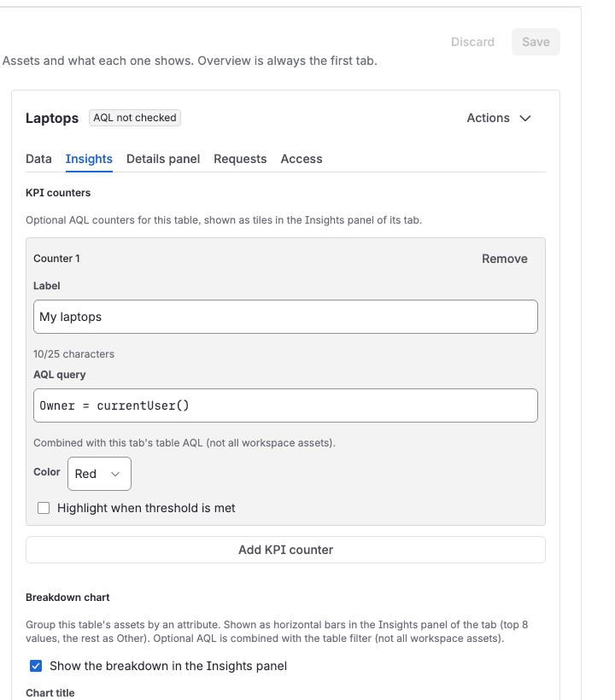Remove Counter 1

pyautogui.click(x=504, y=259)
